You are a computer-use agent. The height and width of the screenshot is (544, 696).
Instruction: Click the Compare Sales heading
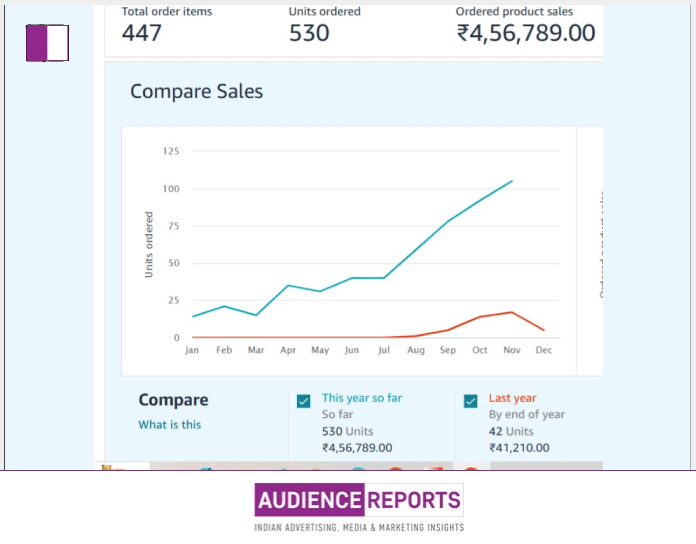tap(196, 91)
